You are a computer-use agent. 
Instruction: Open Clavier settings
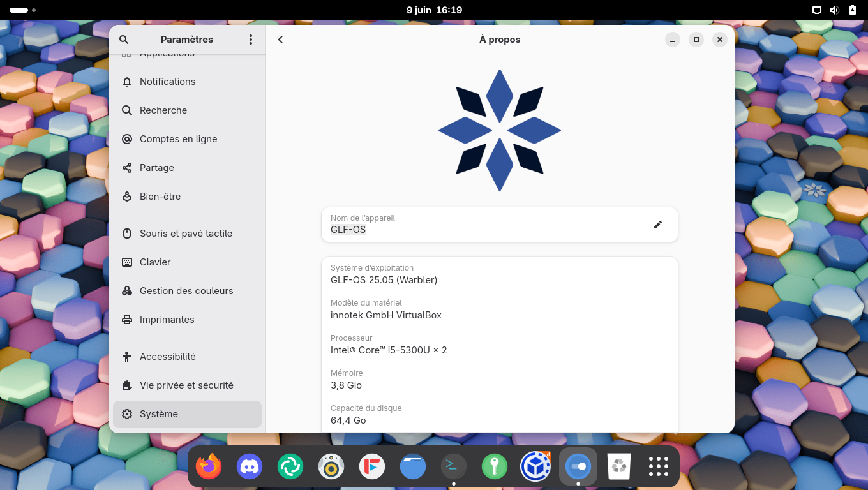(x=187, y=262)
